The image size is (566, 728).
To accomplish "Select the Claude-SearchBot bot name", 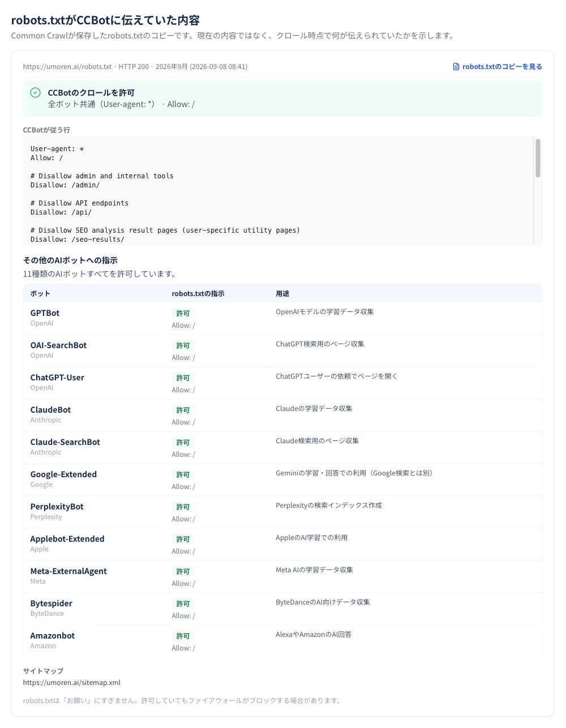I will pyautogui.click(x=65, y=442).
